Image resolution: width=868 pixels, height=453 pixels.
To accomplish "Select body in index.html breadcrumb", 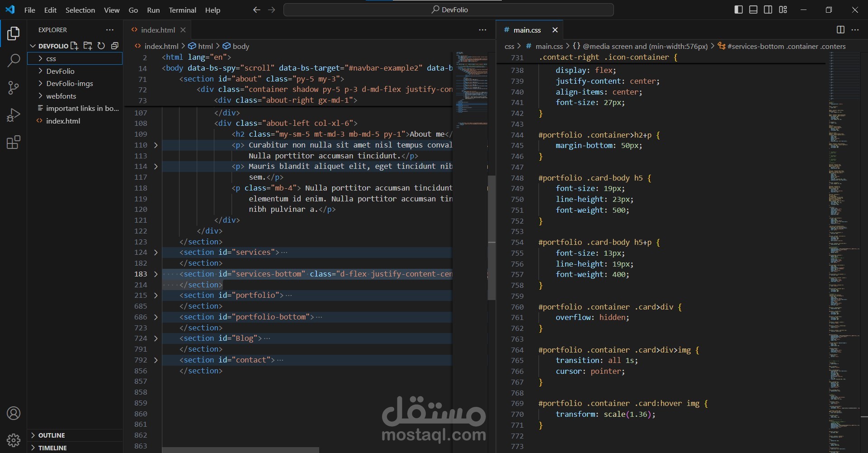I will pos(236,46).
